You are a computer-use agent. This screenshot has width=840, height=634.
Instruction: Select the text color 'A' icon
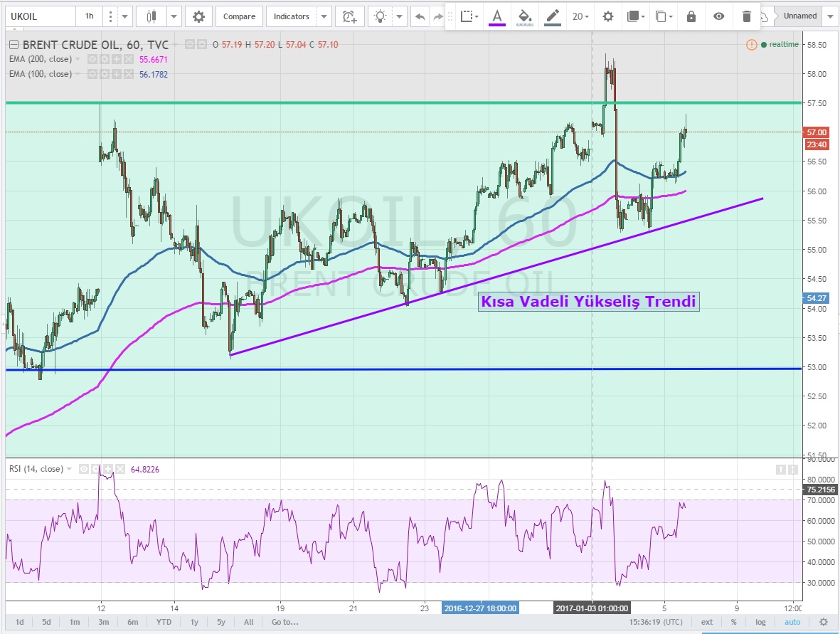click(x=496, y=16)
